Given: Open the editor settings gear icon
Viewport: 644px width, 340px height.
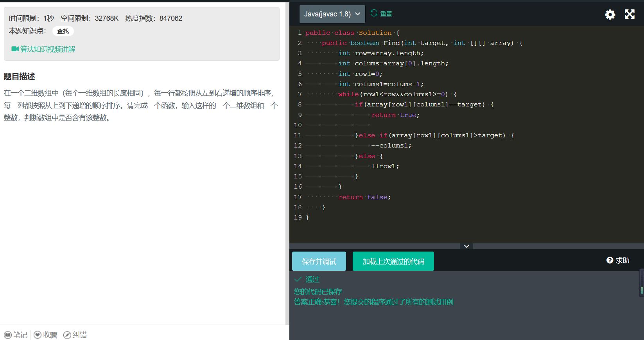Looking at the screenshot, I should click(x=610, y=14).
